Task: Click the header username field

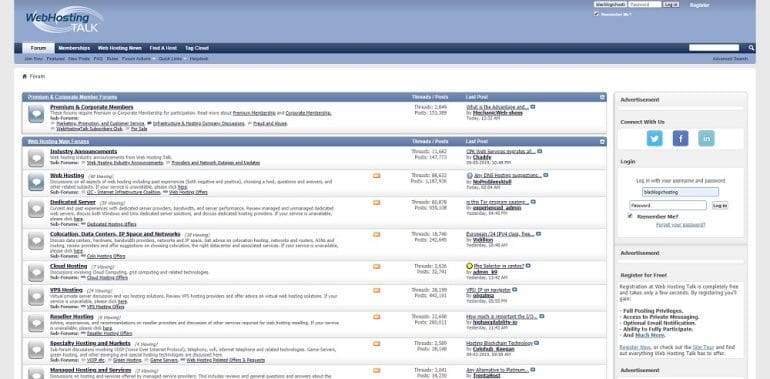Action: click(610, 4)
